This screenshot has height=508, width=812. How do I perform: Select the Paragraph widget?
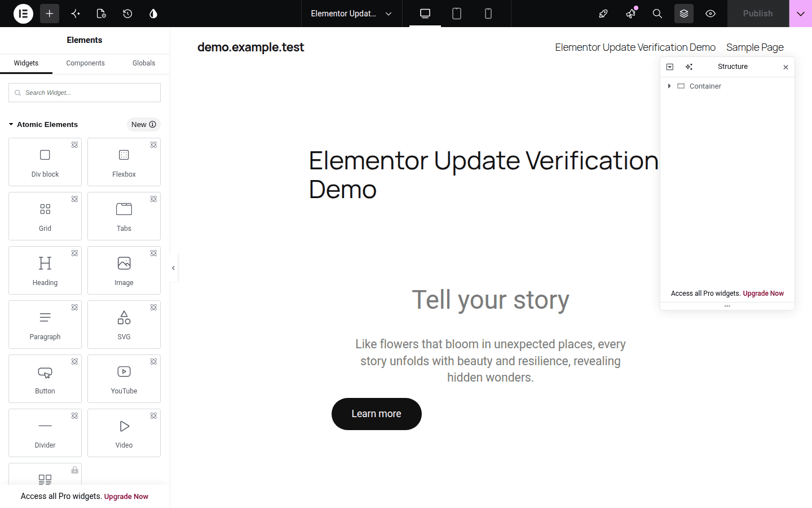tap(45, 325)
